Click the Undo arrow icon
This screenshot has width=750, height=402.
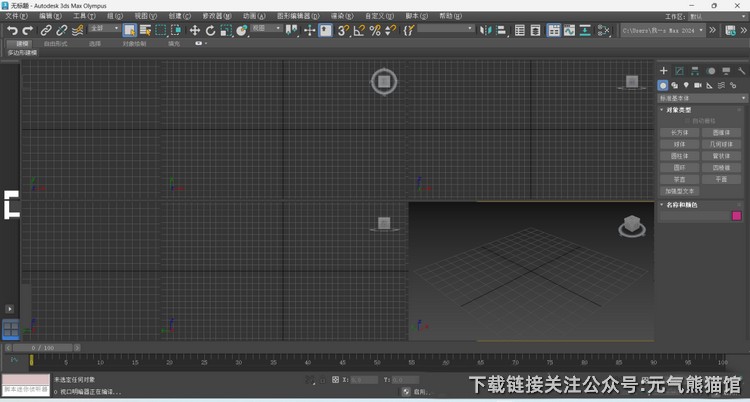[x=11, y=31]
